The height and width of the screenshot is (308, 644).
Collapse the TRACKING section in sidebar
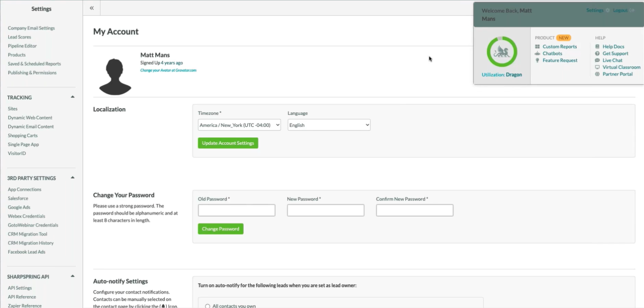coord(73,97)
